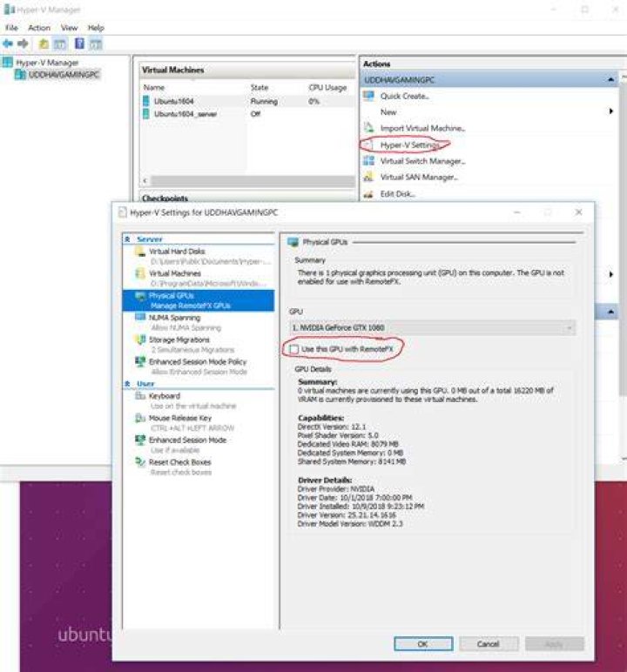
Task: Click the Help question mark toolbar icon
Action: point(79,44)
